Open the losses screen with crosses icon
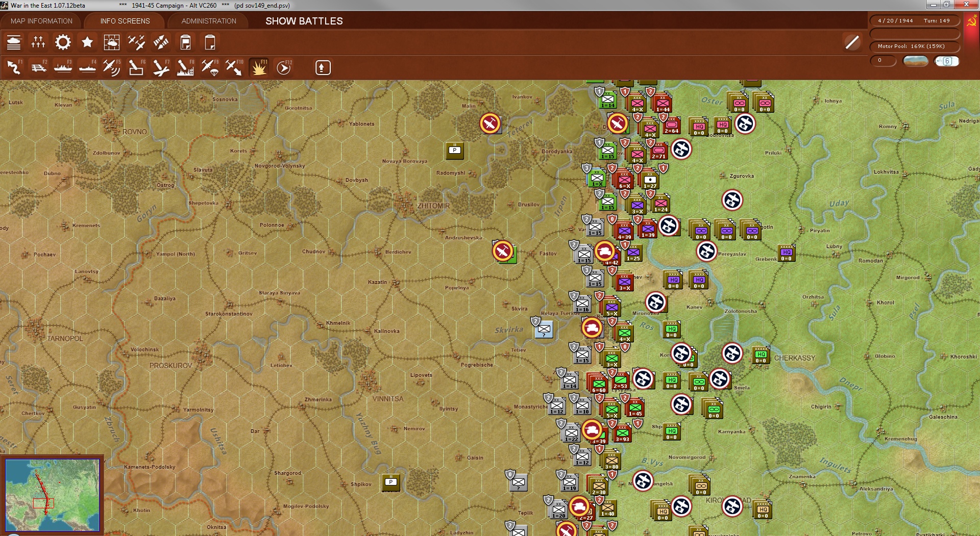 (38, 42)
